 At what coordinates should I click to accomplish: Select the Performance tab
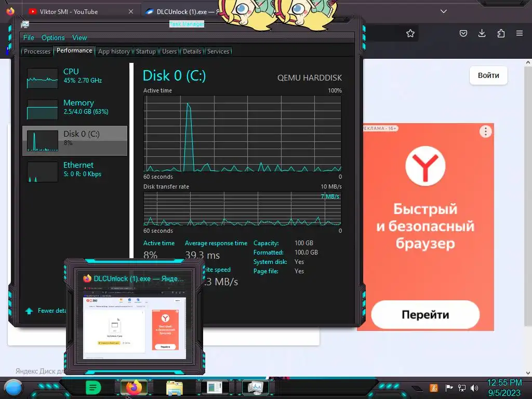(x=74, y=50)
